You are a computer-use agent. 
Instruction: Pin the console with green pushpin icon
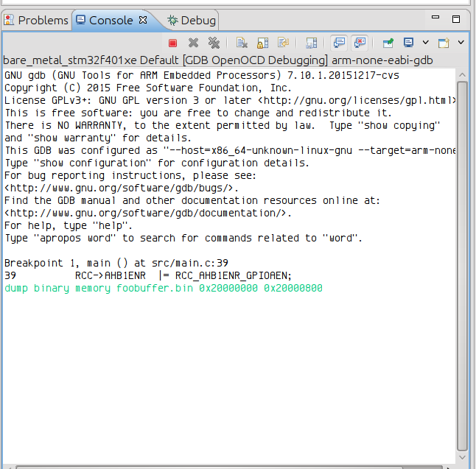388,43
